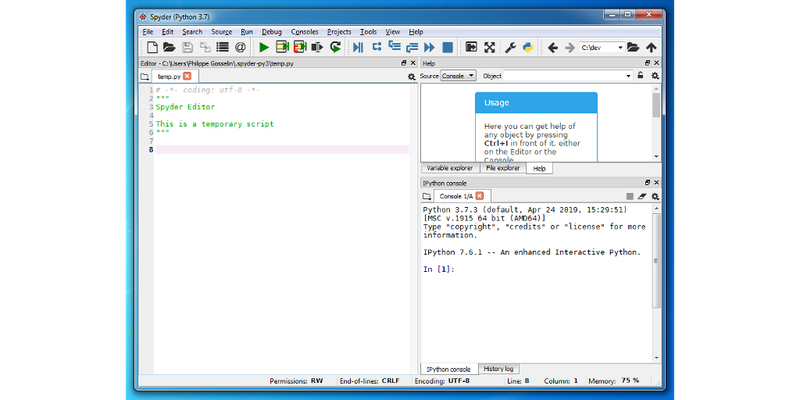Open the Projects menu
Image resolution: width=800 pixels, height=400 pixels.
coord(339,32)
